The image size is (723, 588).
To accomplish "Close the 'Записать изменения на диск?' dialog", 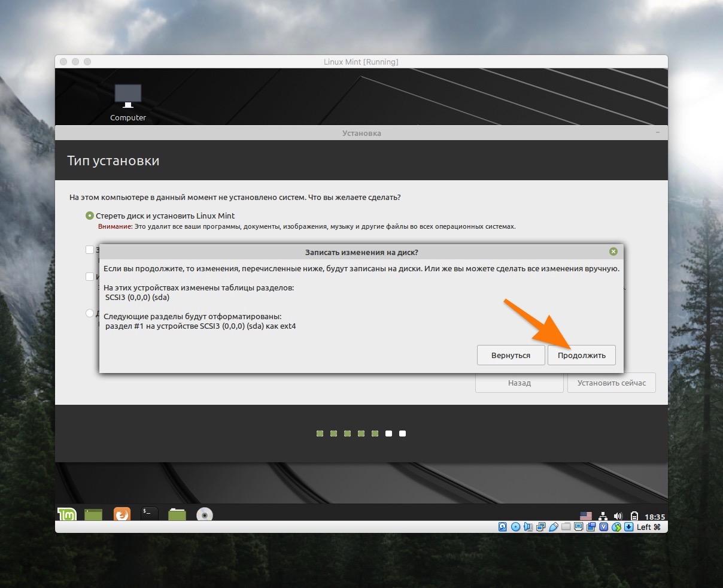I will [613, 252].
